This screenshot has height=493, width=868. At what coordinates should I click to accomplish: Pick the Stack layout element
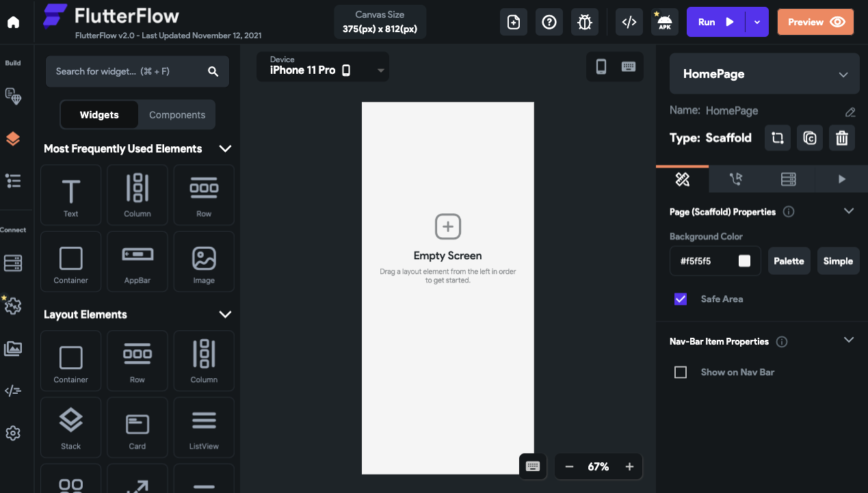click(71, 427)
